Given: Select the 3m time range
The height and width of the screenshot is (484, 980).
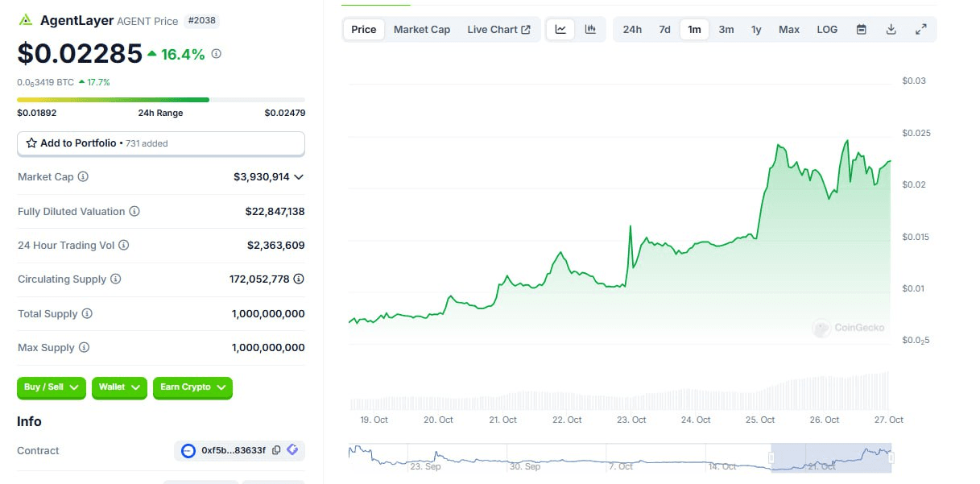Looking at the screenshot, I should tap(726, 30).
